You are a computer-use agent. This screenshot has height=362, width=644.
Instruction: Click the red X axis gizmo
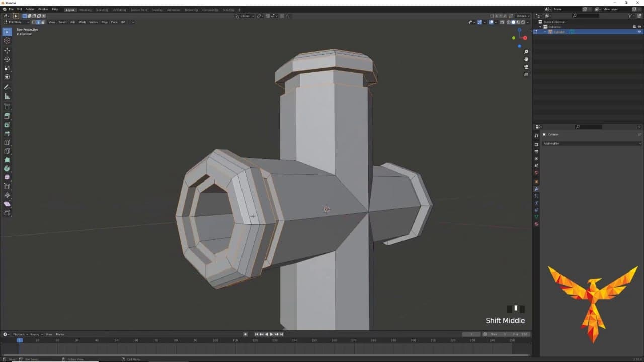click(525, 38)
